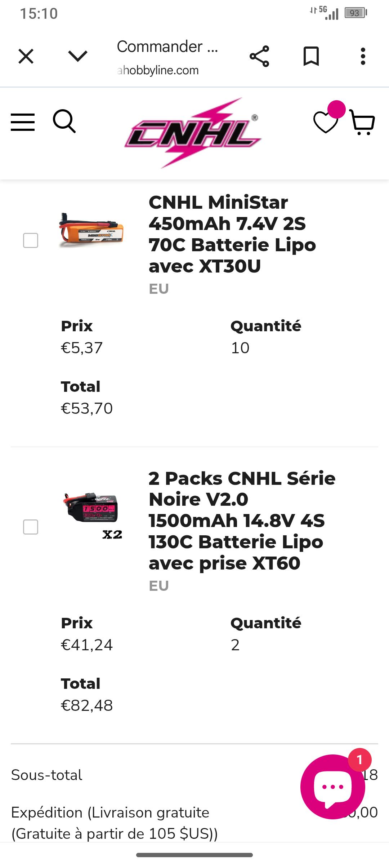The image size is (389, 868).
Task: Tap the page title Commander
Action: (167, 47)
